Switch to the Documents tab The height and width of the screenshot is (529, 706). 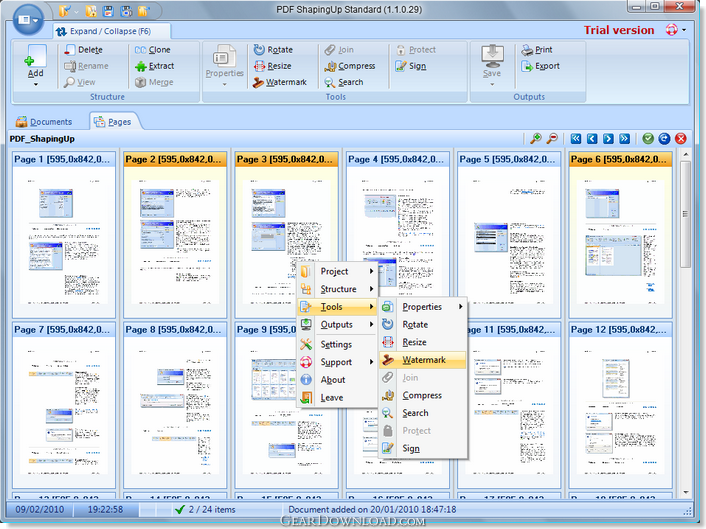(44, 122)
